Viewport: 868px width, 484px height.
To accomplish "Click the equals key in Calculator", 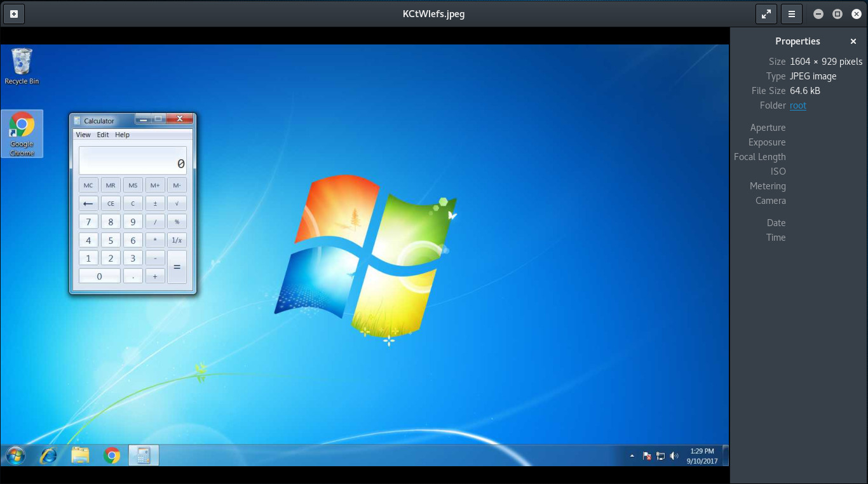I will tap(177, 267).
